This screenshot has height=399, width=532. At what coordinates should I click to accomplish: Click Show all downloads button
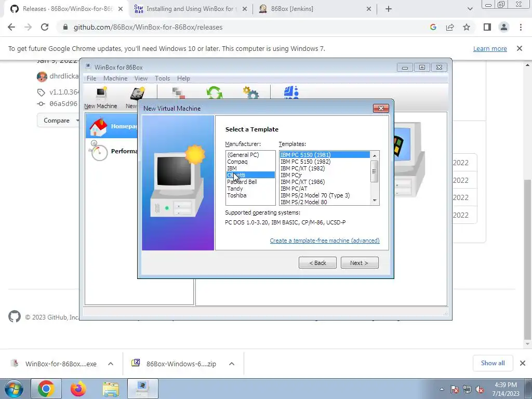click(x=493, y=363)
